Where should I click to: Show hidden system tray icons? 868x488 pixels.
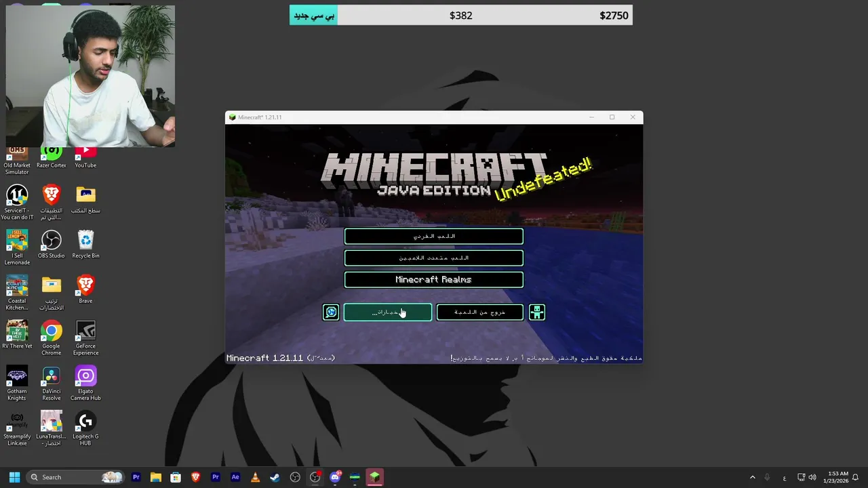click(x=752, y=477)
